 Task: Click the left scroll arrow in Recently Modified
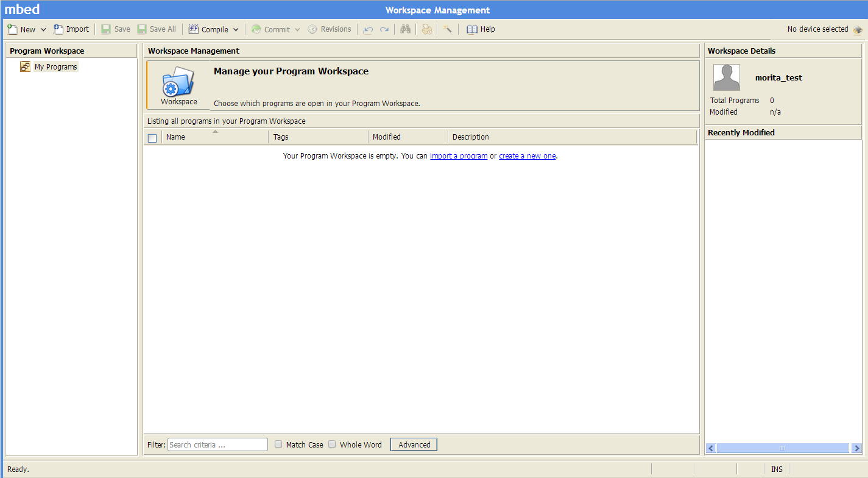click(x=711, y=448)
